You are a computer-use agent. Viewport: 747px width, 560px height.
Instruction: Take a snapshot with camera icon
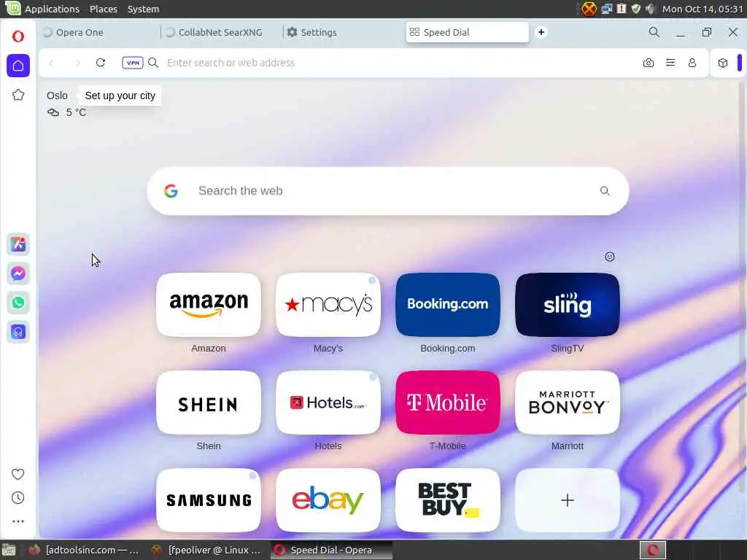(x=649, y=63)
